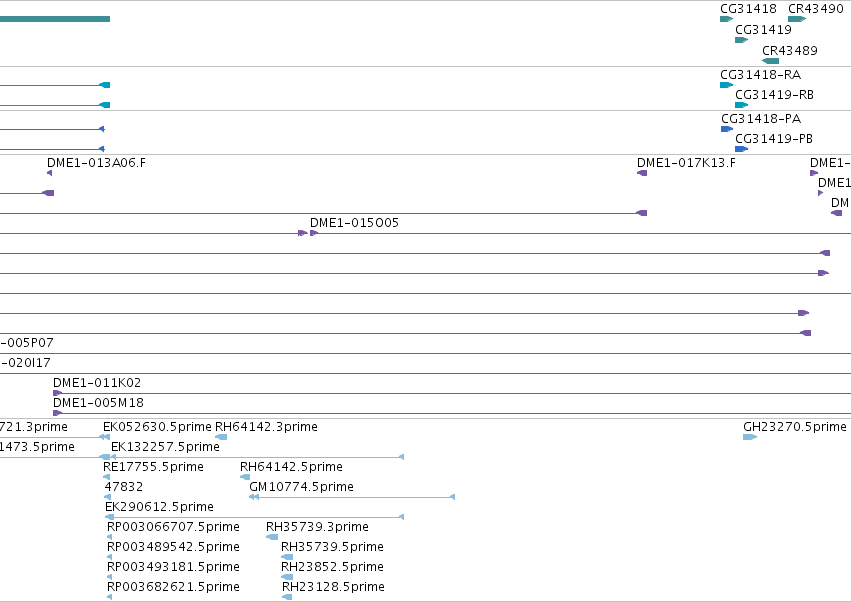The width and height of the screenshot is (851, 602).
Task: Select the CG31419 gene arrow glyph
Action: [741, 40]
